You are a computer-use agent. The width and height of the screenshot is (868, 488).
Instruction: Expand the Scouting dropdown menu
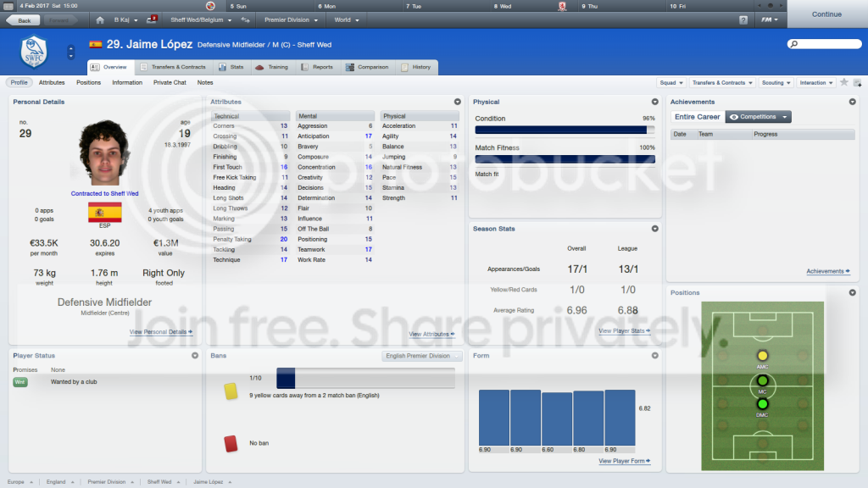776,82
